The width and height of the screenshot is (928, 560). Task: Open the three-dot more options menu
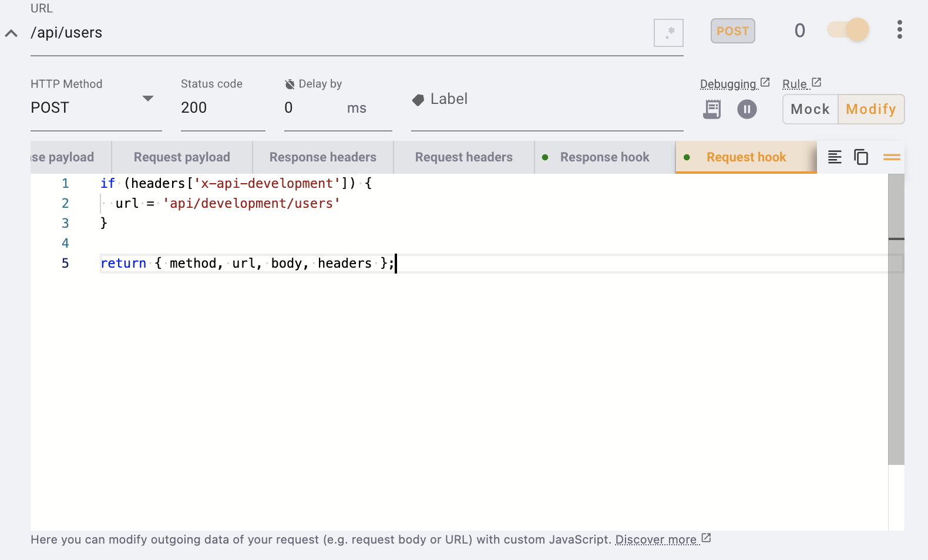coord(899,30)
